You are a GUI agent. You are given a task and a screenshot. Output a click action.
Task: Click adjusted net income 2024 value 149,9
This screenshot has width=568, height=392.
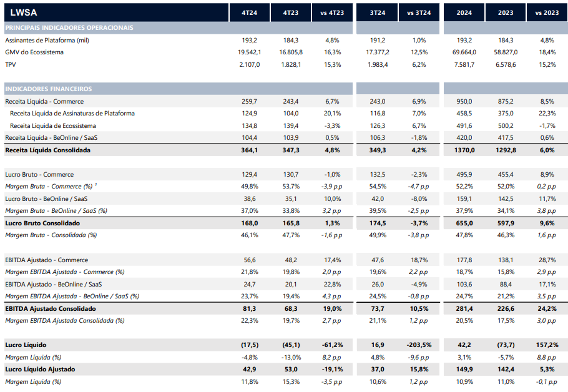(x=464, y=369)
